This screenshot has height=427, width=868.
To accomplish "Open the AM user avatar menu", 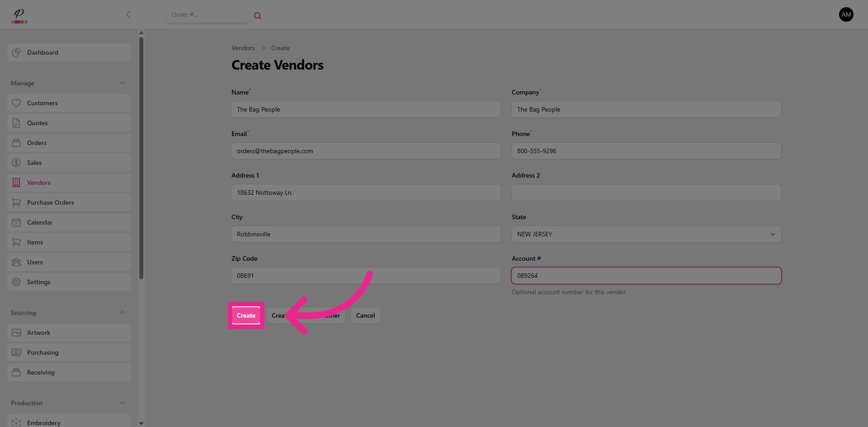I will pos(846,14).
